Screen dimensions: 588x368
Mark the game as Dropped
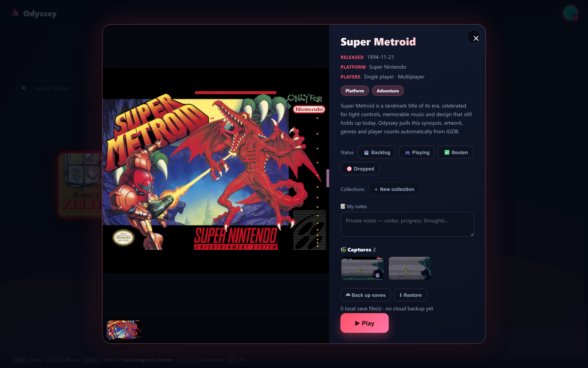[x=360, y=169]
